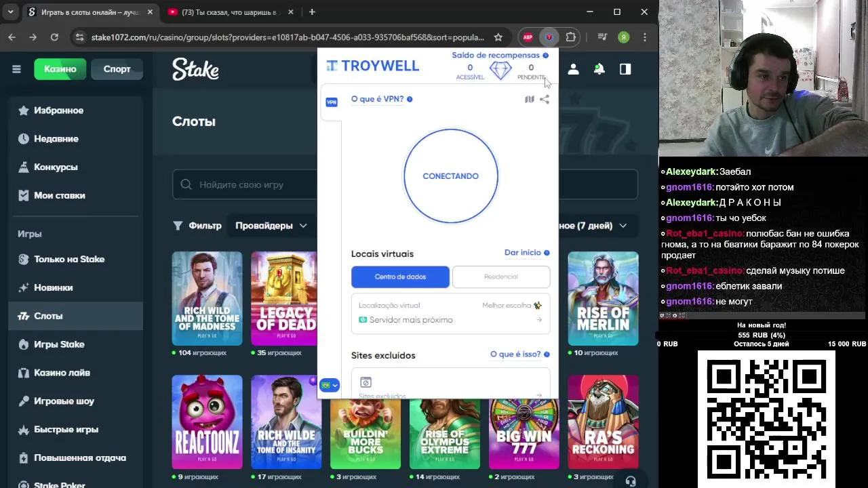Expand the Провайдеры dropdown
Screen dimensions: 868x488
pos(271,226)
